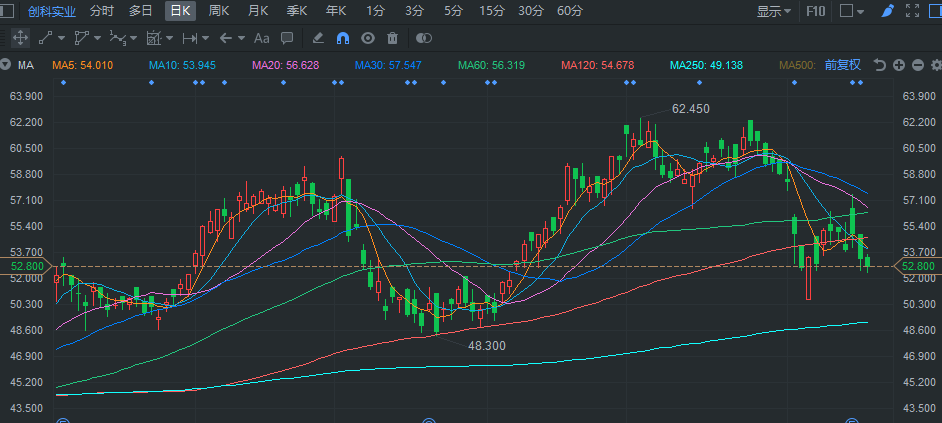Click the green MA60: 56.319 label

tap(491, 65)
